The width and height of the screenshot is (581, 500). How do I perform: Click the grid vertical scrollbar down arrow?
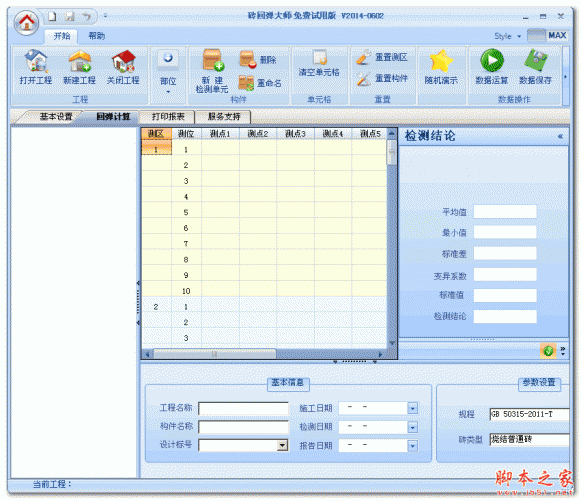tap(391, 343)
